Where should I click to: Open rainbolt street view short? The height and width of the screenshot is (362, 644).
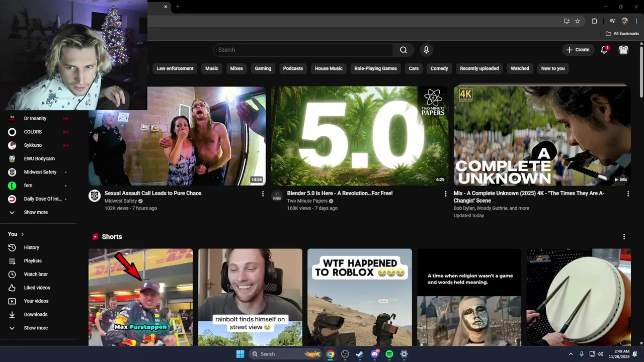tap(250, 297)
